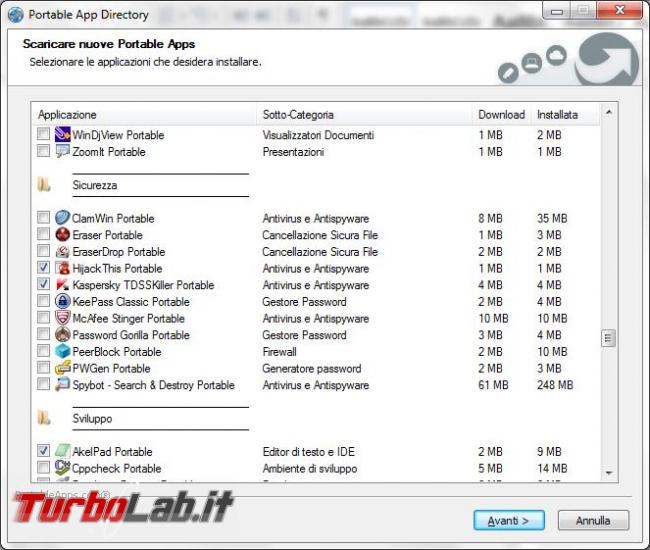650x550 pixels.
Task: Click the 'Visualizzatori Documenti' cell
Action: tap(318, 135)
